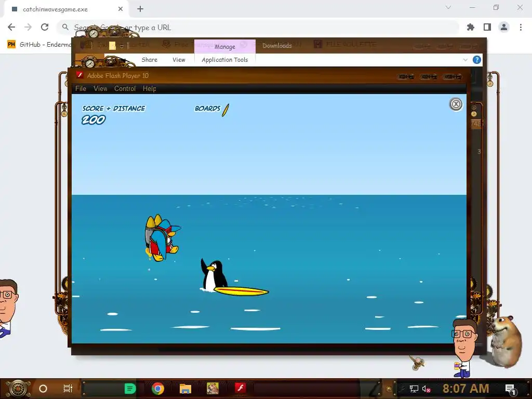
Task: Click the Adobe Flash Player title bar icon
Action: pos(79,75)
